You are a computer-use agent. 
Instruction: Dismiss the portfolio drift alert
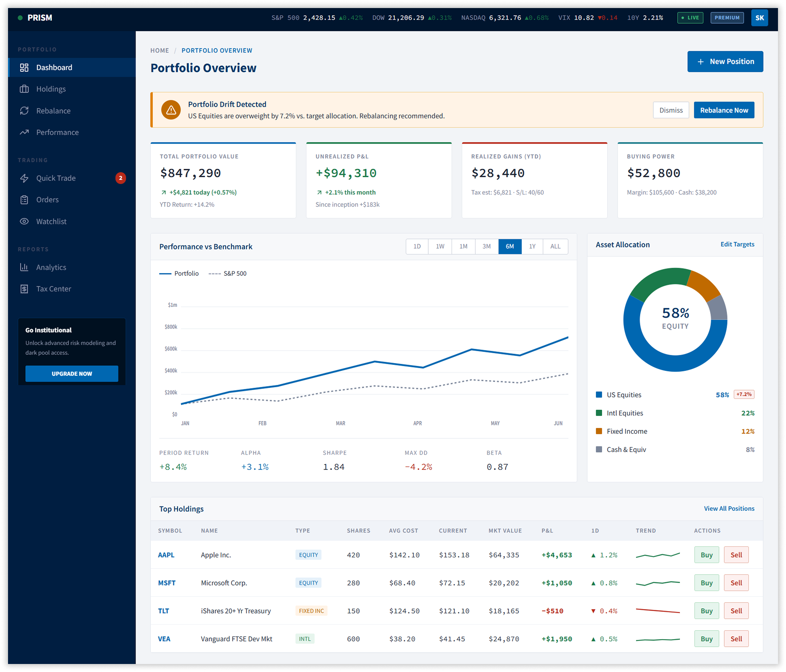pos(671,110)
